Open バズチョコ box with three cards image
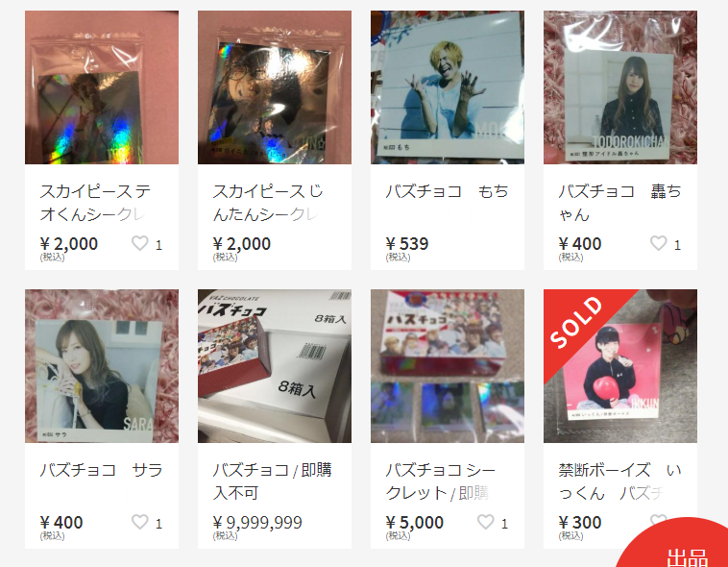The image size is (728, 567). (448, 366)
